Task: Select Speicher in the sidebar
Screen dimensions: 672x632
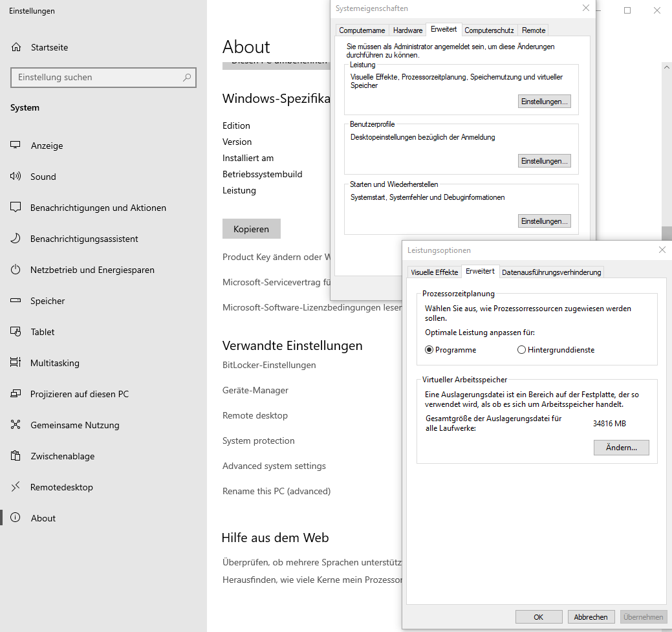Action: tap(103, 301)
